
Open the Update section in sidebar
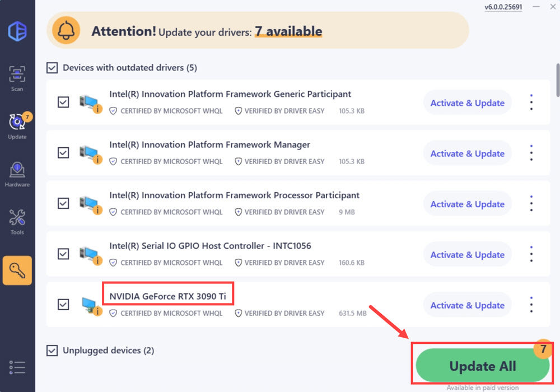(17, 125)
